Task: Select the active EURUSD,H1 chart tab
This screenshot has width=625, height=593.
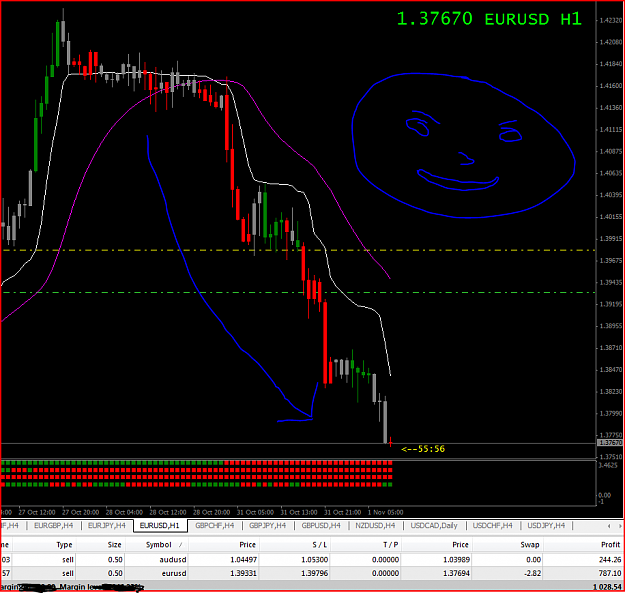Action: pyautogui.click(x=159, y=526)
